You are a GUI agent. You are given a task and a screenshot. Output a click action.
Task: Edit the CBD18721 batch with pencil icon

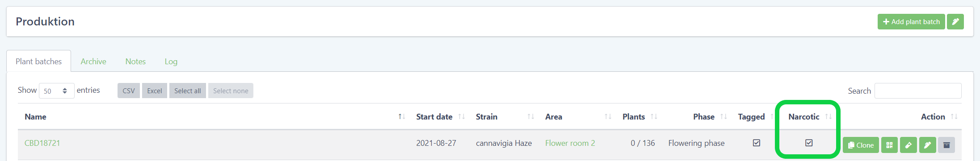point(927,145)
